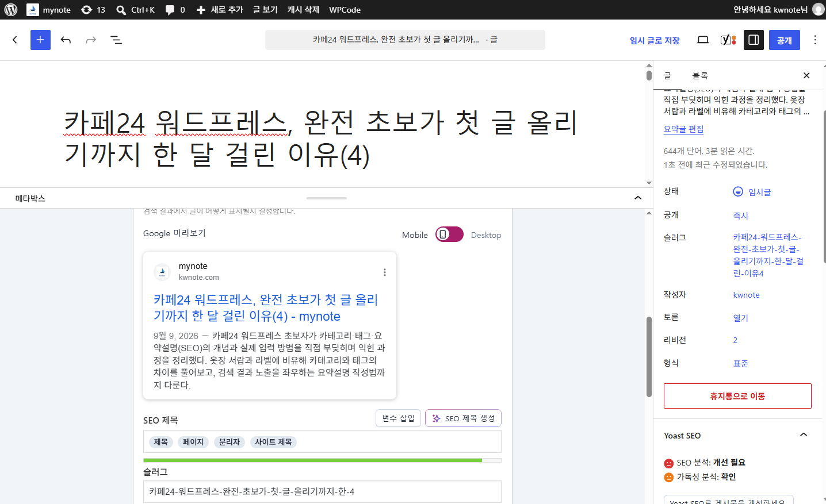Viewport: 826px width, 504px height.
Task: Change the 임시글 post status
Action: point(752,192)
